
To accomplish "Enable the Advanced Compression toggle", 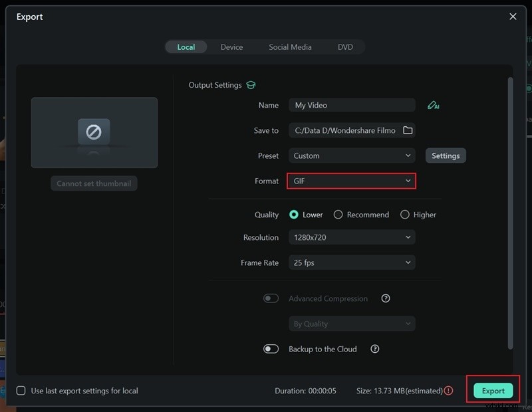I will click(x=271, y=298).
